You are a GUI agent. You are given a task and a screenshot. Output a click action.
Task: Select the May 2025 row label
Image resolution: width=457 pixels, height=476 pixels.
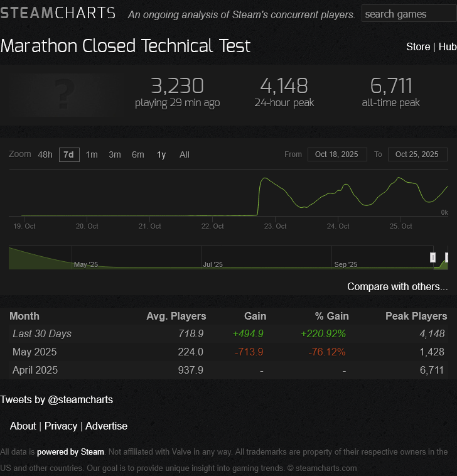35,352
